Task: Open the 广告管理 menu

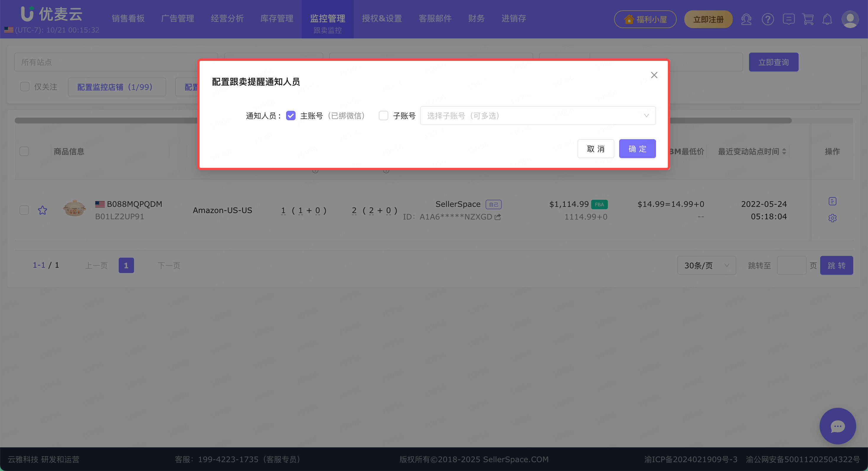Action: pos(177,19)
